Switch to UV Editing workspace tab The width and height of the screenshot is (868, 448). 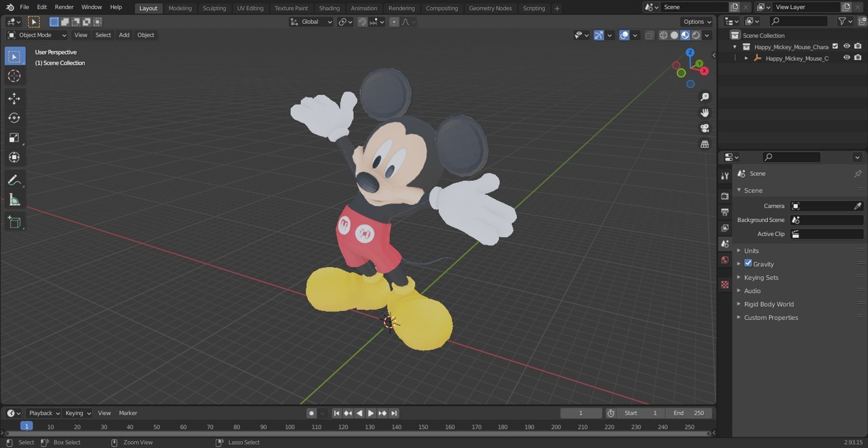[x=250, y=8]
